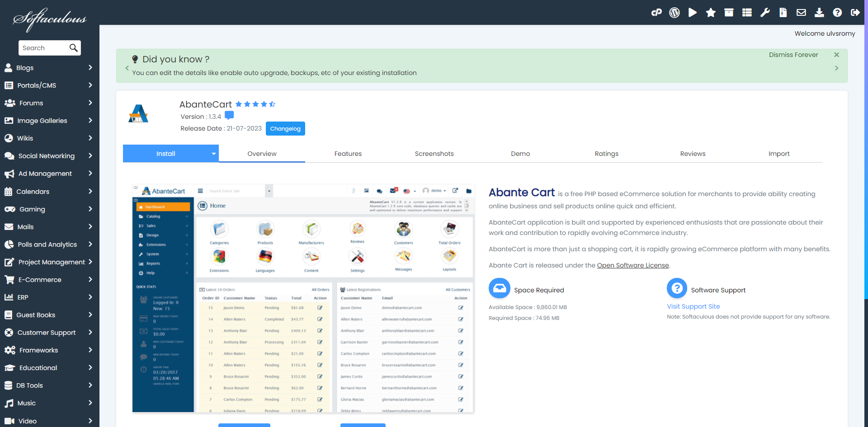This screenshot has height=427, width=868.
Task: Click the star Favorites icon in top bar
Action: (711, 12)
